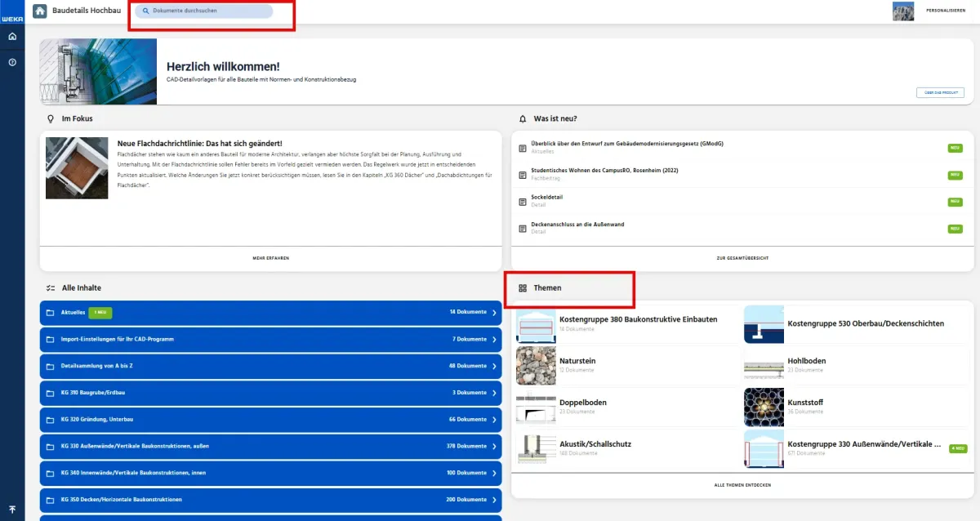The image size is (980, 521).
Task: Click the profile picture thumbnail at top right
Action: click(x=903, y=11)
